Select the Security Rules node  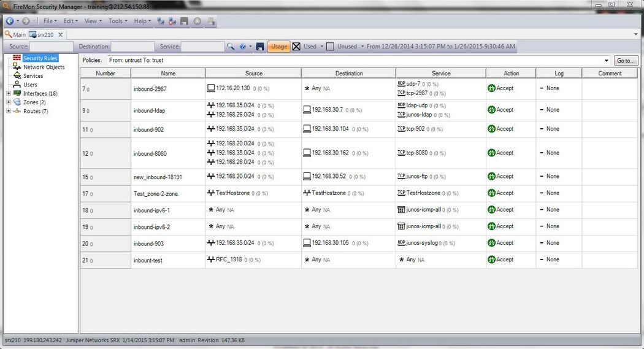tap(40, 58)
